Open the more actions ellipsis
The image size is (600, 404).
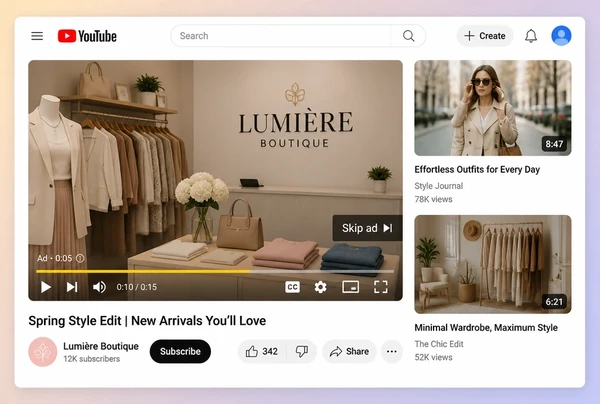pyautogui.click(x=391, y=351)
